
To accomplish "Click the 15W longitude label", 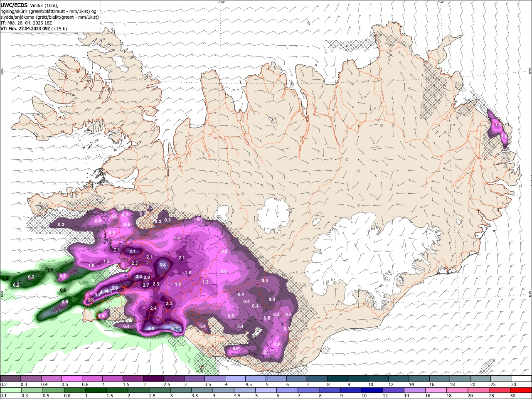I will 440,2.
